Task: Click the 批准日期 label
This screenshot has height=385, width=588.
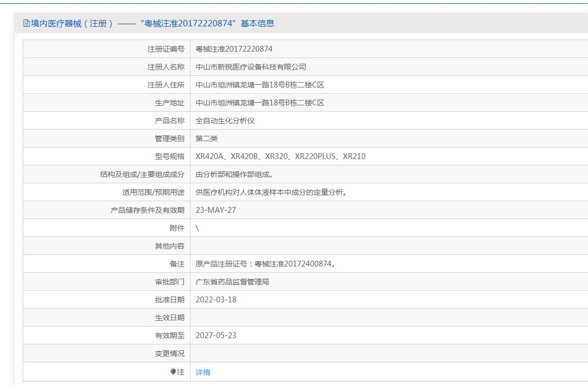Action: [x=170, y=300]
